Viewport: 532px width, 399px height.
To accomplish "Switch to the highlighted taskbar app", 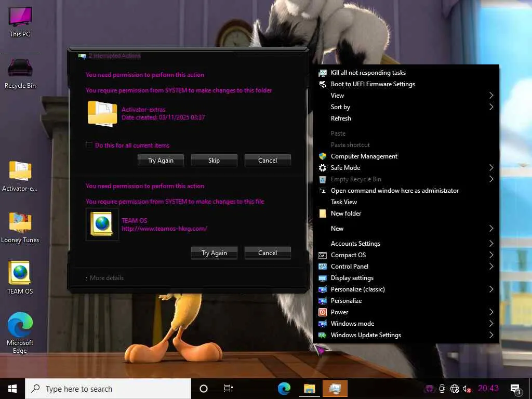I will pyautogui.click(x=335, y=389).
